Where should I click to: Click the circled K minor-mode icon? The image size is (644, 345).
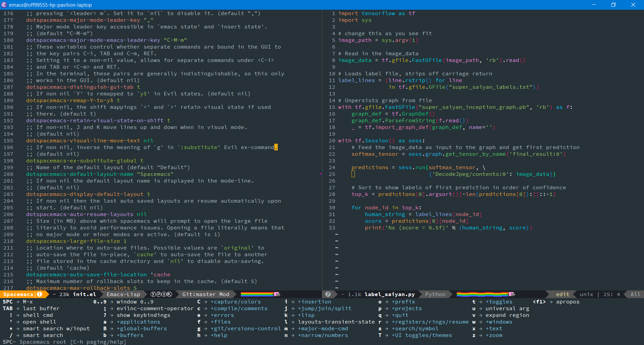(169, 294)
